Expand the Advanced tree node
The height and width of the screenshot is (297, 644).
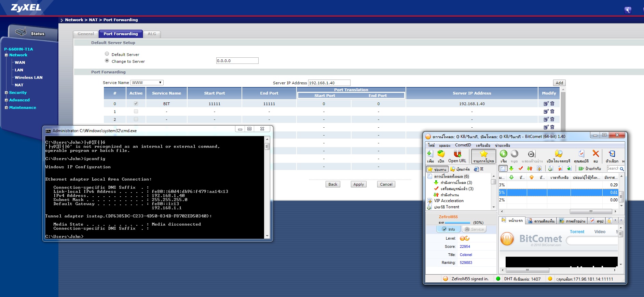(x=6, y=100)
